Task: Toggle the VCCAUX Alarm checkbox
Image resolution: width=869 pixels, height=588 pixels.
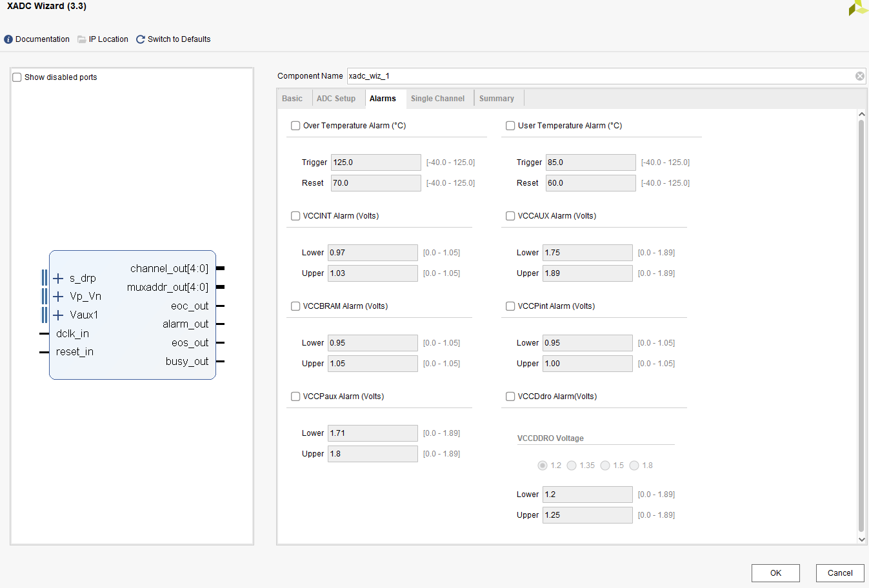Action: click(x=510, y=216)
